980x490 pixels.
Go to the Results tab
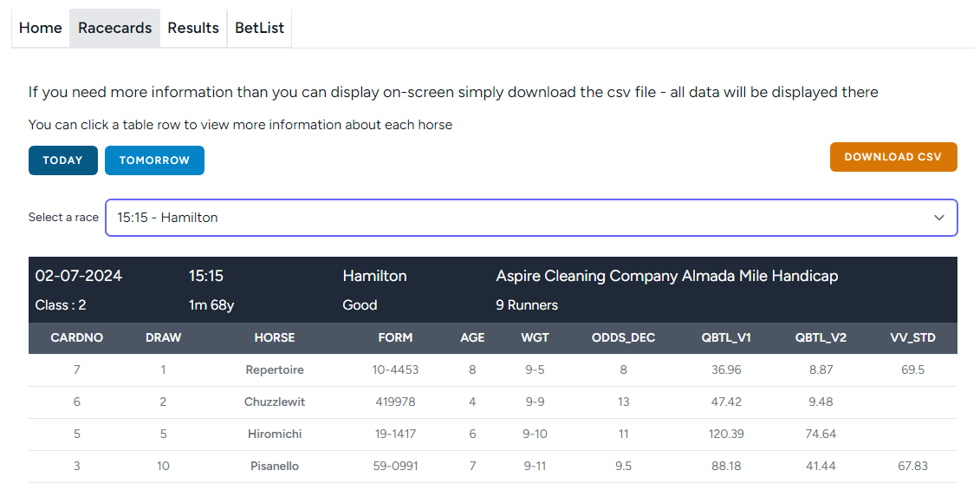(x=193, y=28)
